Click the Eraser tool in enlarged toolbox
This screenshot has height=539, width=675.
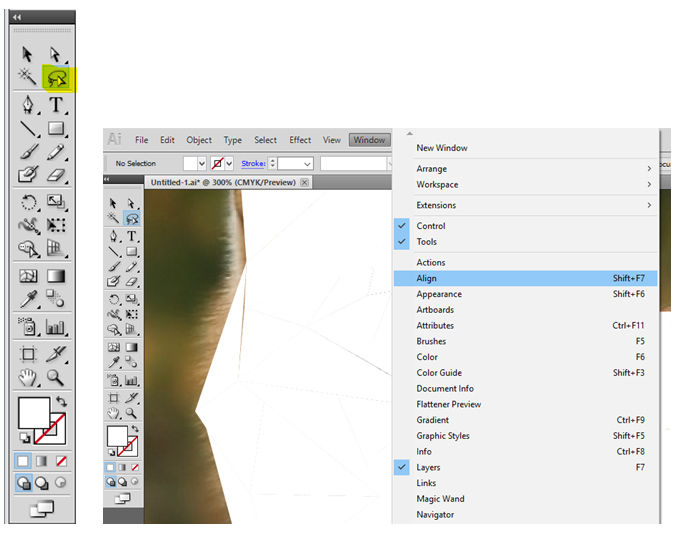pos(56,175)
